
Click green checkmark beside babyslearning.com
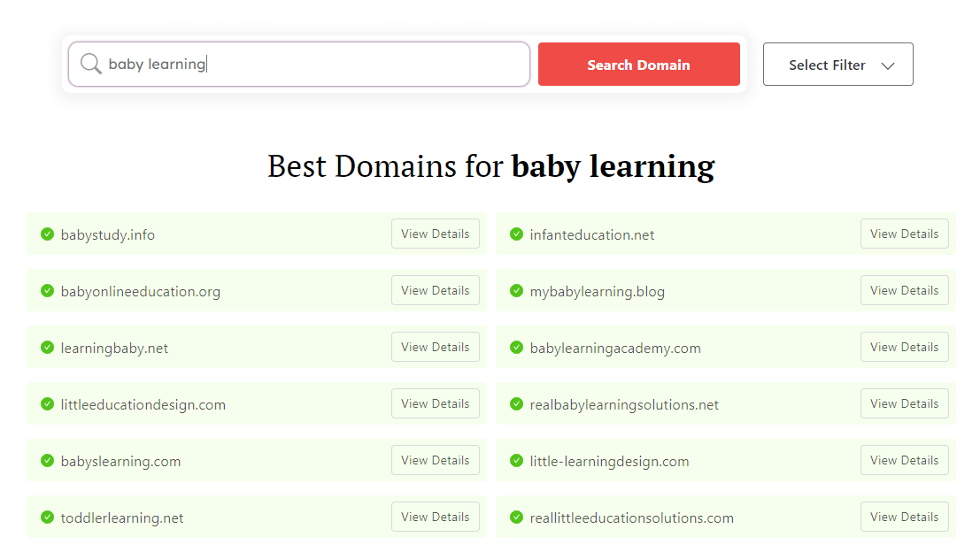48,461
